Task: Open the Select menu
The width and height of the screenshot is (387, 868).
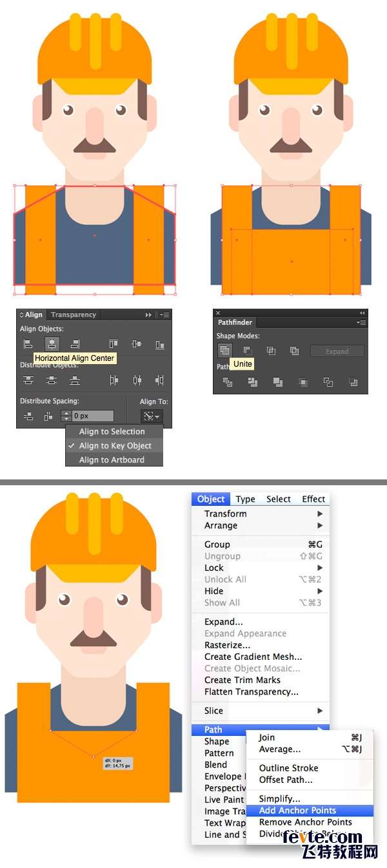Action: click(x=279, y=499)
